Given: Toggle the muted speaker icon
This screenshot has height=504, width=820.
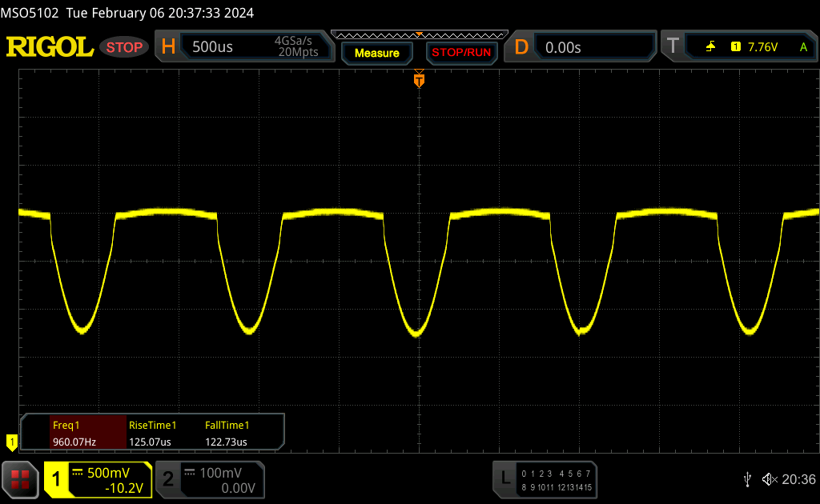Looking at the screenshot, I should [770, 479].
